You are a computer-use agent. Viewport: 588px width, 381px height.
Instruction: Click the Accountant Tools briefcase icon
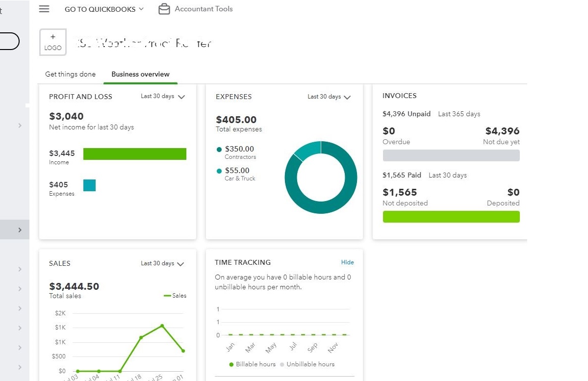point(164,9)
